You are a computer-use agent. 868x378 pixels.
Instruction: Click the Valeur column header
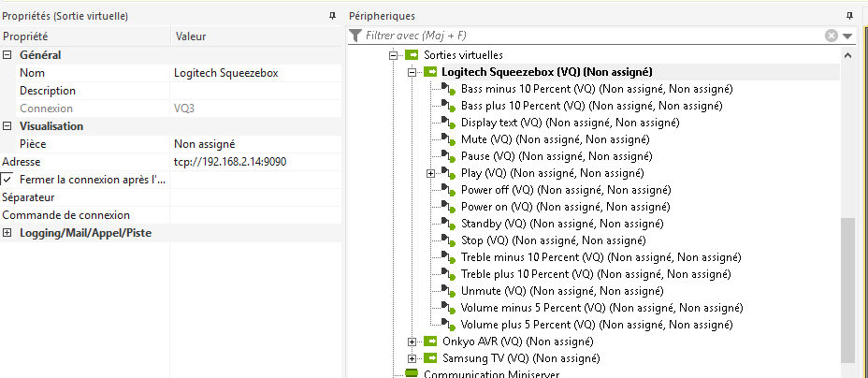256,36
